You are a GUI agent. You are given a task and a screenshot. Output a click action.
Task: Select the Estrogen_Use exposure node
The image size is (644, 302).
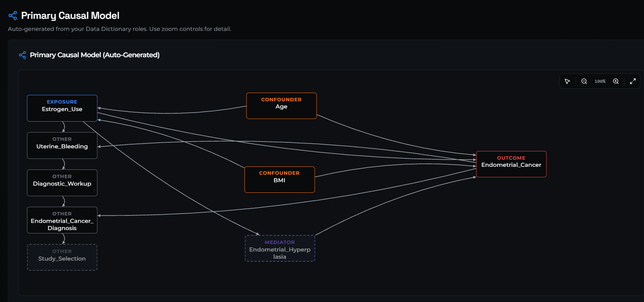pyautogui.click(x=62, y=108)
